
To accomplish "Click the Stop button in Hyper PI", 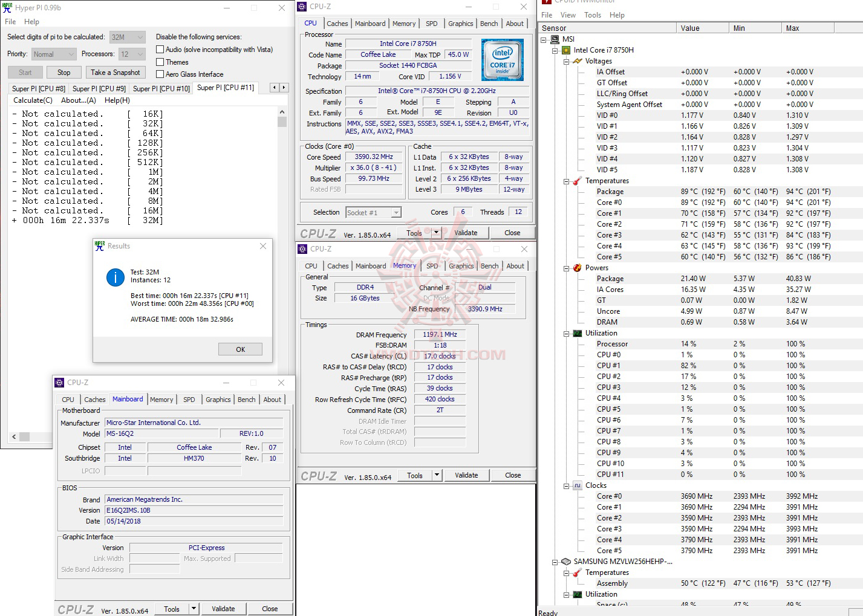I will pos(64,73).
